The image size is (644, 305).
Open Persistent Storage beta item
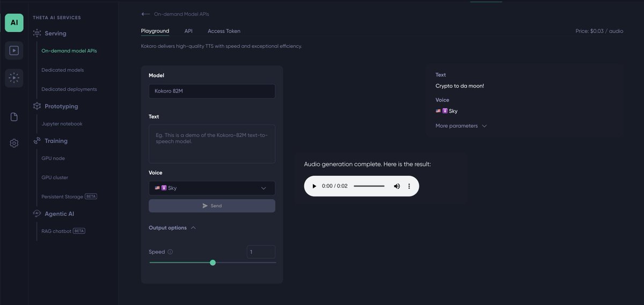pyautogui.click(x=69, y=197)
